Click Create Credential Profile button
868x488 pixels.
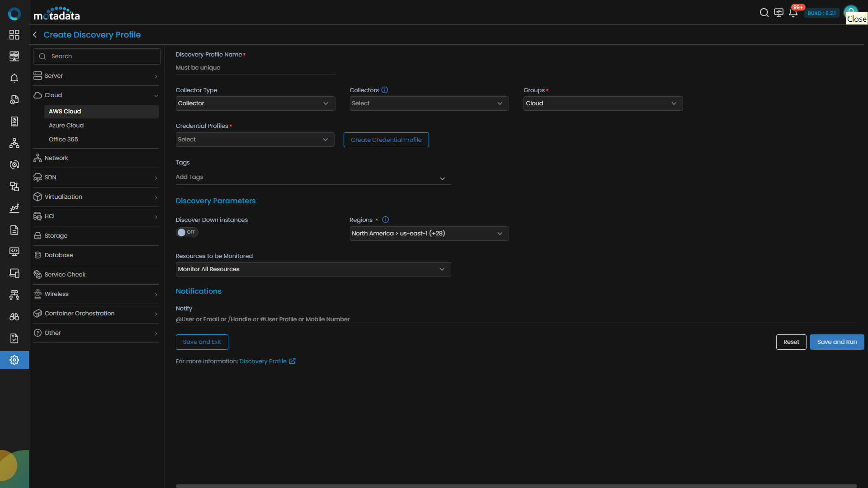[x=386, y=140]
